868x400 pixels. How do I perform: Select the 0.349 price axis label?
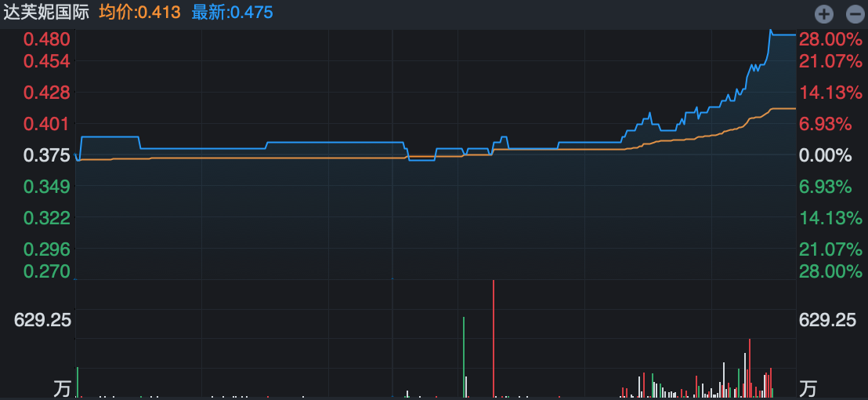pos(47,187)
